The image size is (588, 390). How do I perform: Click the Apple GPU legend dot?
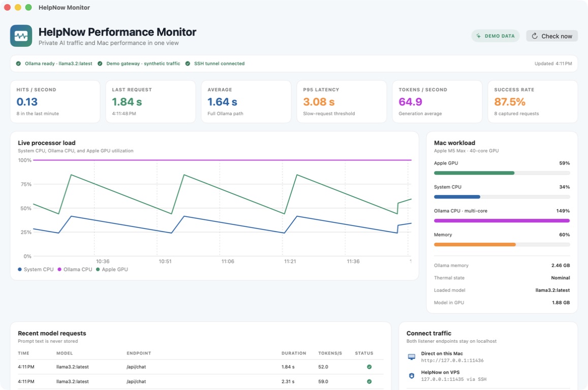(x=98, y=269)
